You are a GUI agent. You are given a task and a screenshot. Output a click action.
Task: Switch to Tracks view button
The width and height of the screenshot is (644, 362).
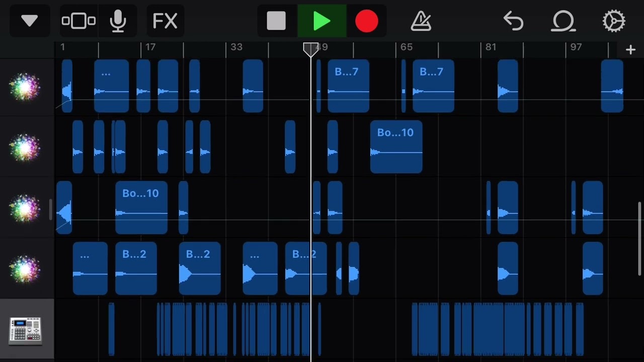pyautogui.click(x=78, y=21)
